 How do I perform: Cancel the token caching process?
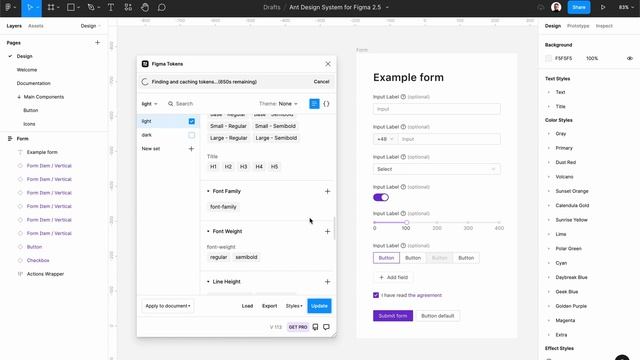(x=321, y=82)
